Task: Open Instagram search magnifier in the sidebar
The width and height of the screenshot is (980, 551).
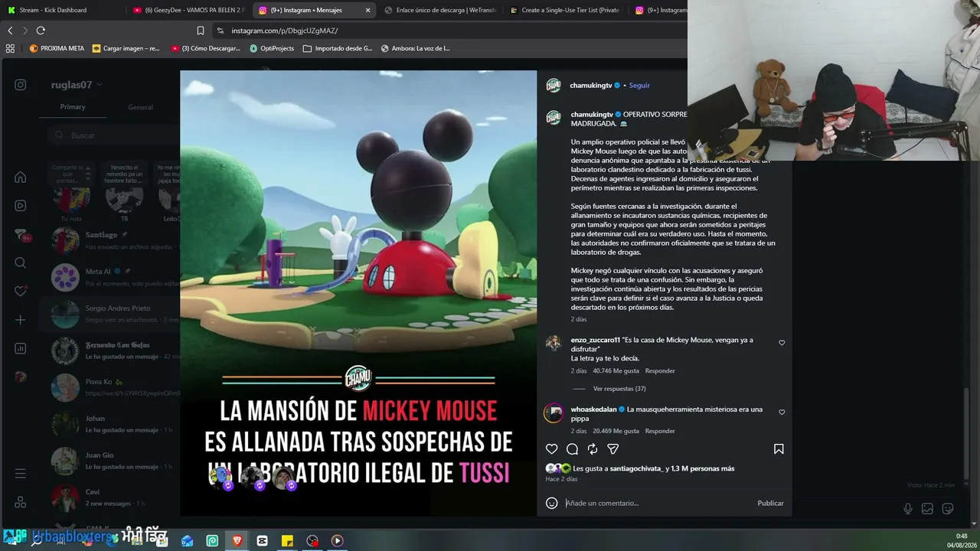Action: coord(21,263)
